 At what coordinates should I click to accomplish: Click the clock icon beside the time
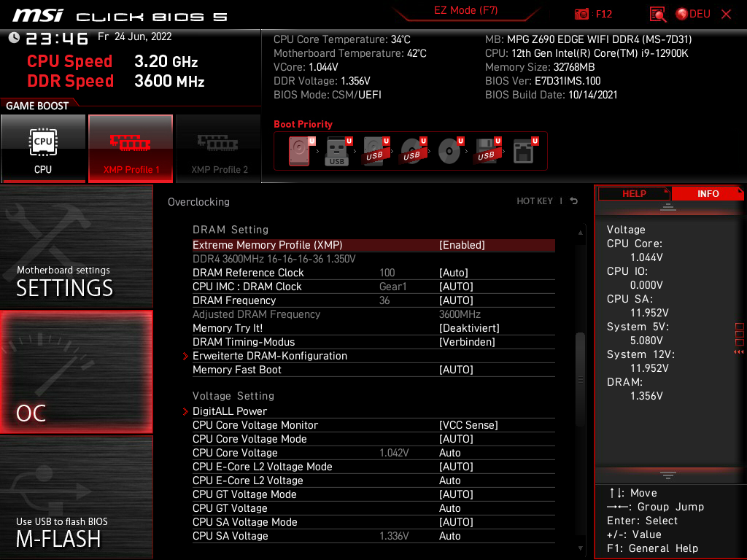pos(14,37)
